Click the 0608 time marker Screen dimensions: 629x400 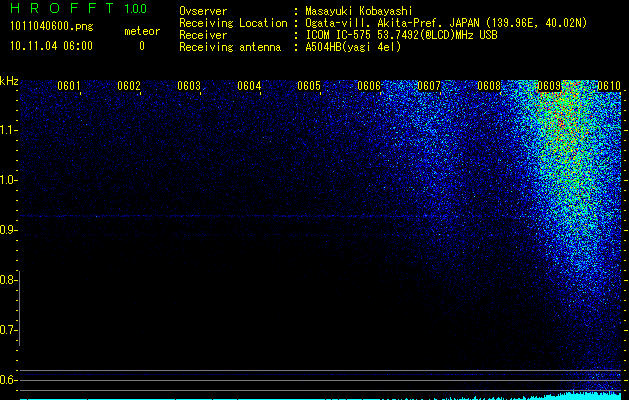click(489, 86)
